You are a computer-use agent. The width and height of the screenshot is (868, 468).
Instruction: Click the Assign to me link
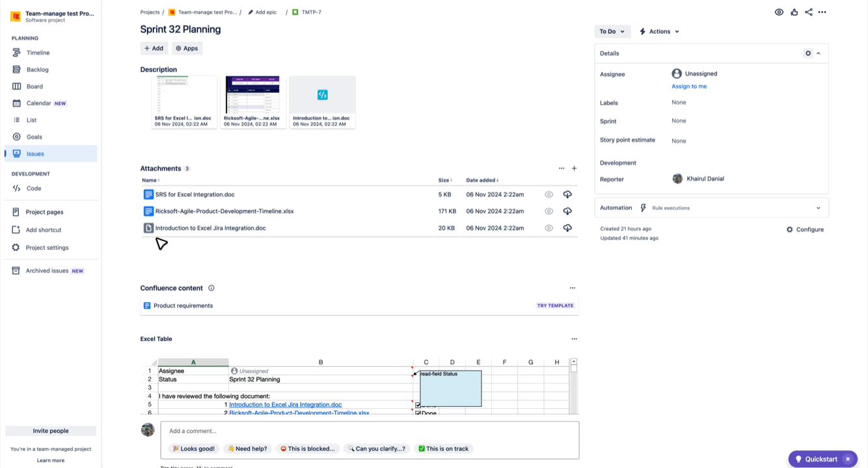coord(689,86)
